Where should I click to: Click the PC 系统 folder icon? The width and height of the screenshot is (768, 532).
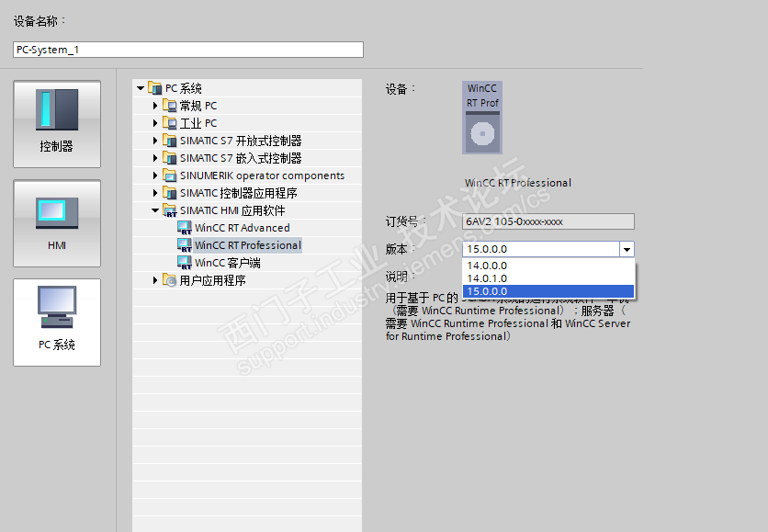click(x=154, y=88)
